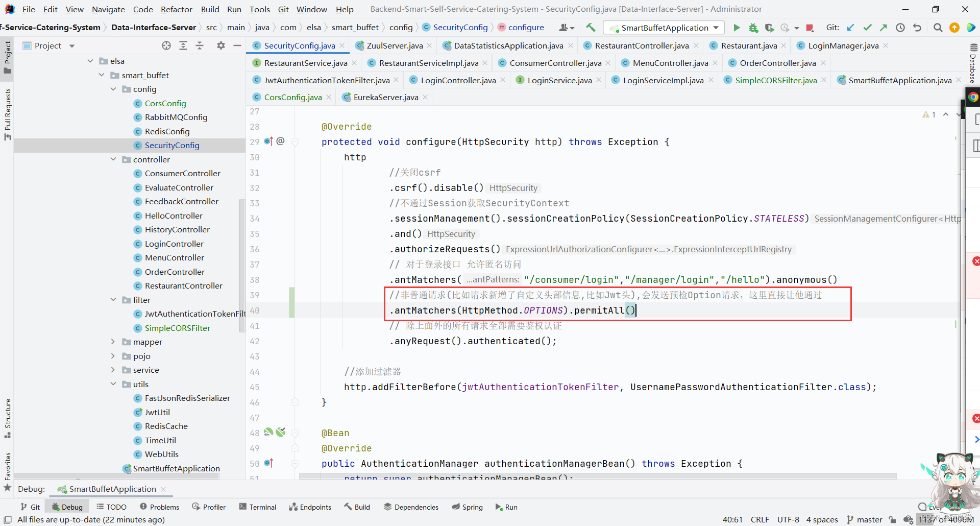Switch to the ZuulServer.java editor tab
980x526 pixels.
click(x=393, y=45)
